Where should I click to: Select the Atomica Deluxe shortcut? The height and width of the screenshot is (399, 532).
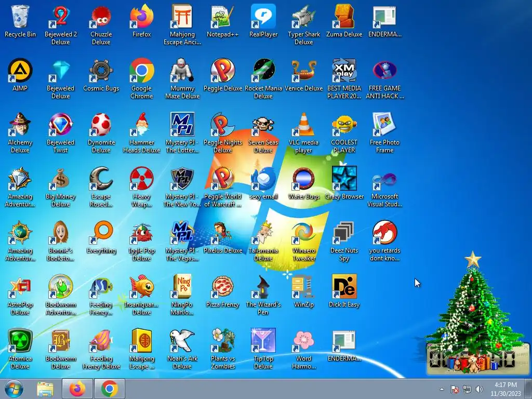point(20,340)
